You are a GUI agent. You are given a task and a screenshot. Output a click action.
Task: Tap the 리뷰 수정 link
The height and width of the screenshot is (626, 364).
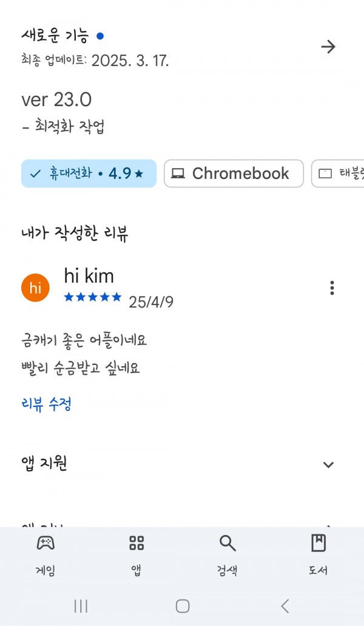tap(46, 404)
